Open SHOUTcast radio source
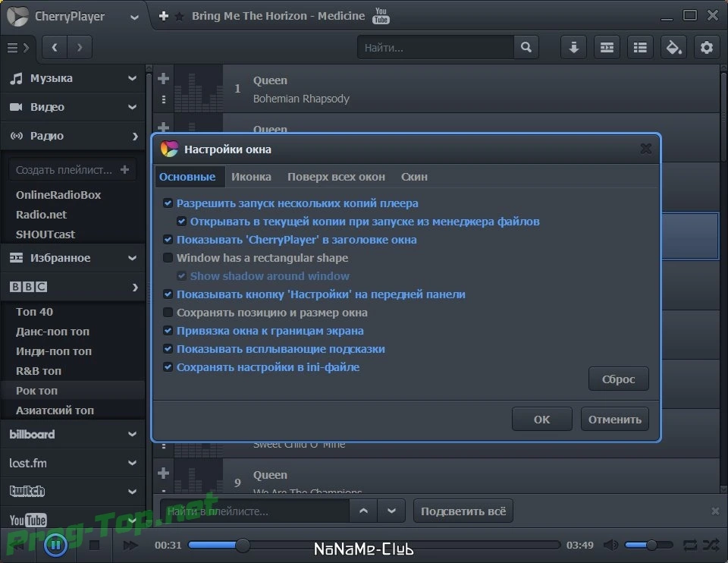The width and height of the screenshot is (728, 563). [x=45, y=234]
